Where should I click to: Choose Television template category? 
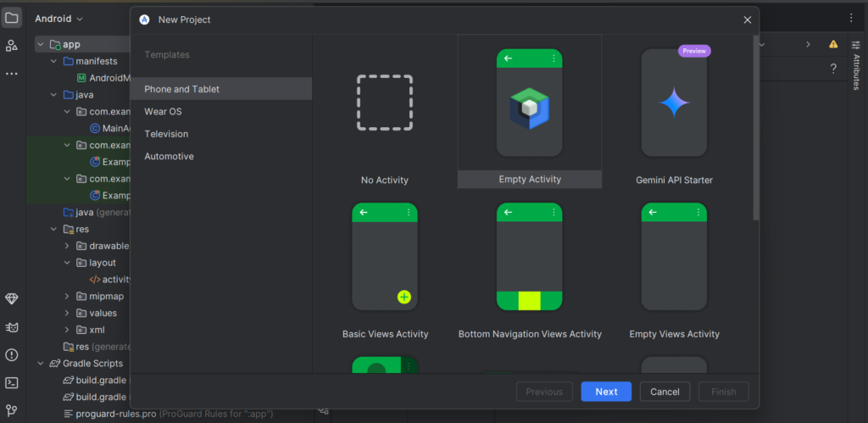click(221, 134)
